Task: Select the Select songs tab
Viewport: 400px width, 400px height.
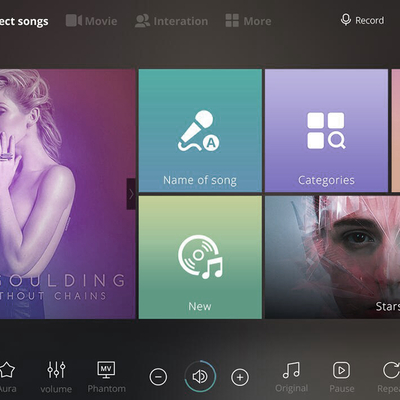Action: pyautogui.click(x=24, y=22)
